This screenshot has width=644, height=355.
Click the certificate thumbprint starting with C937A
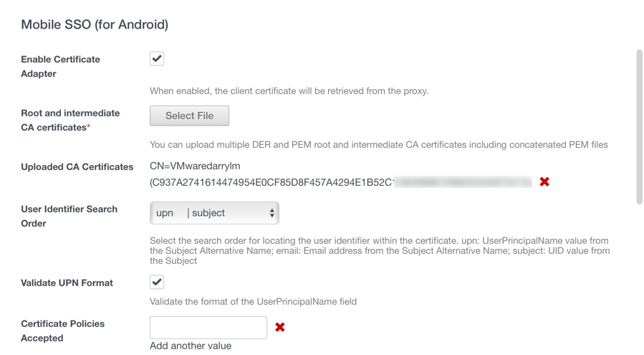(272, 182)
